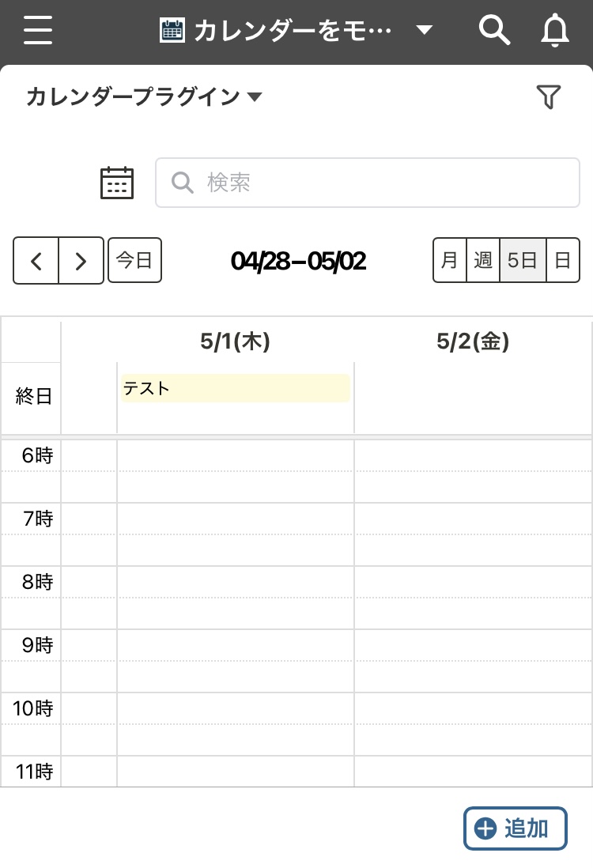Click the 9時 slot on 5/1(木)
The height and width of the screenshot is (868, 593).
pyautogui.click(x=236, y=645)
